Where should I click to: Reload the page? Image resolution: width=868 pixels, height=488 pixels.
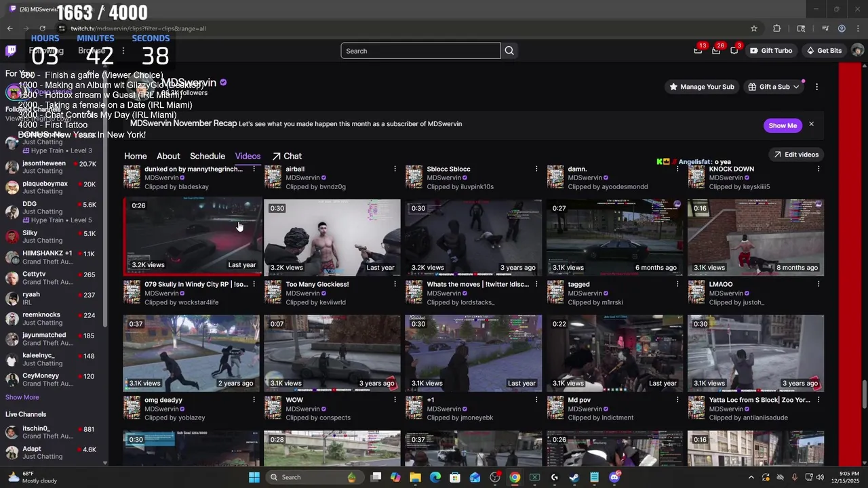point(43,28)
